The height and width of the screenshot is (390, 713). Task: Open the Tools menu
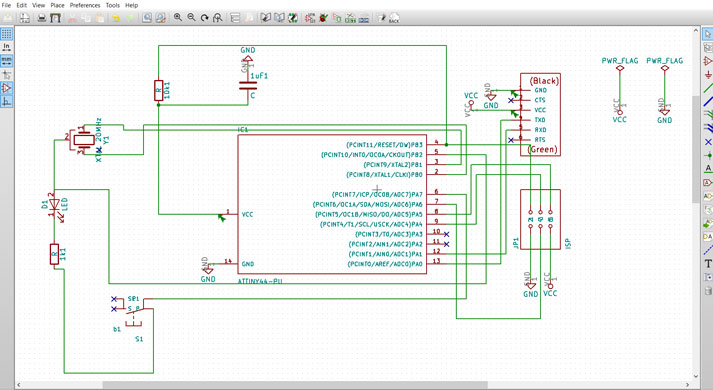point(112,5)
